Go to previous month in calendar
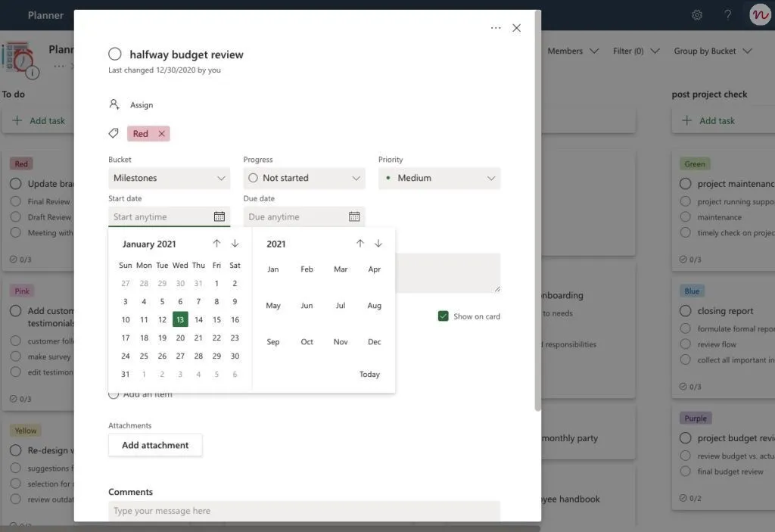 pyautogui.click(x=216, y=243)
